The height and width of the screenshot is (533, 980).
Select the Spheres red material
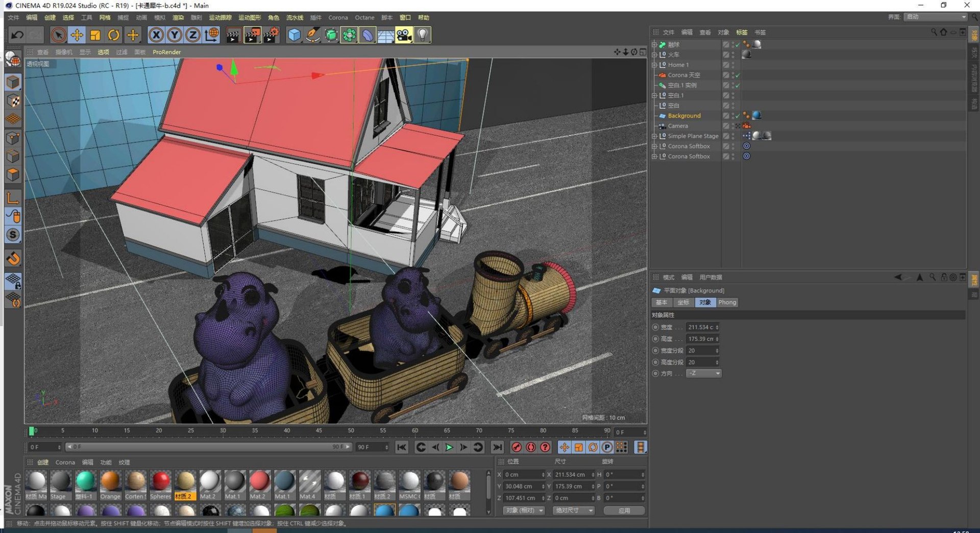coord(160,485)
